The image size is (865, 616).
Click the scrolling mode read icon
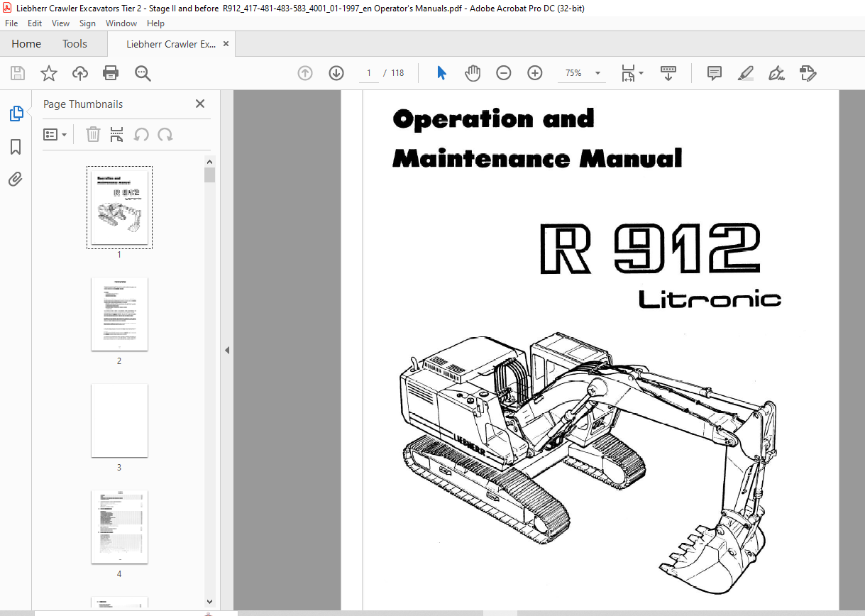pos(668,73)
